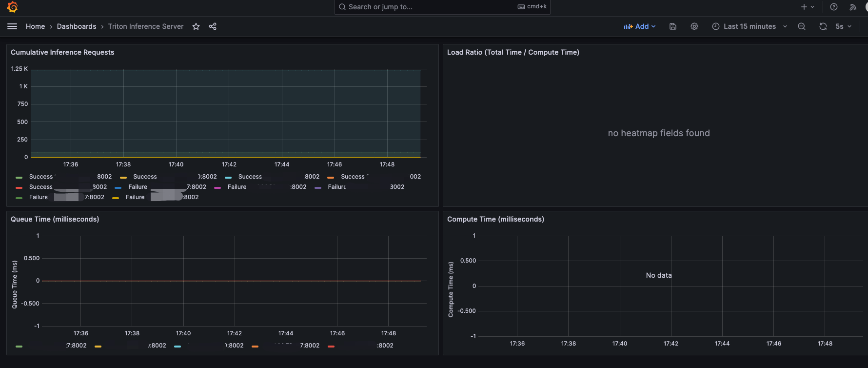The image size is (868, 368).
Task: Click the Grafana logo icon
Action: (13, 7)
